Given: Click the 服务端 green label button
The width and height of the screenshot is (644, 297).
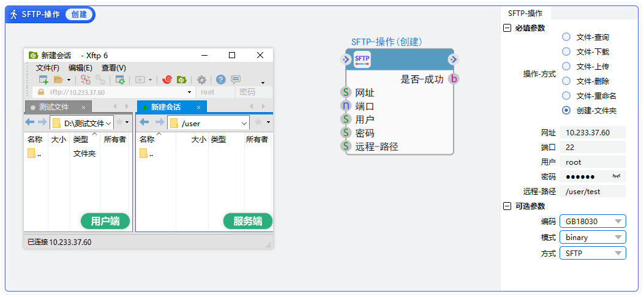Looking at the screenshot, I should pos(248,221).
